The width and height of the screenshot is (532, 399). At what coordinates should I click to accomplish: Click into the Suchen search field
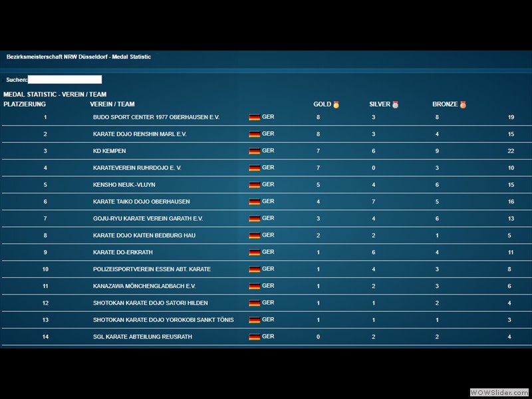tap(65, 80)
